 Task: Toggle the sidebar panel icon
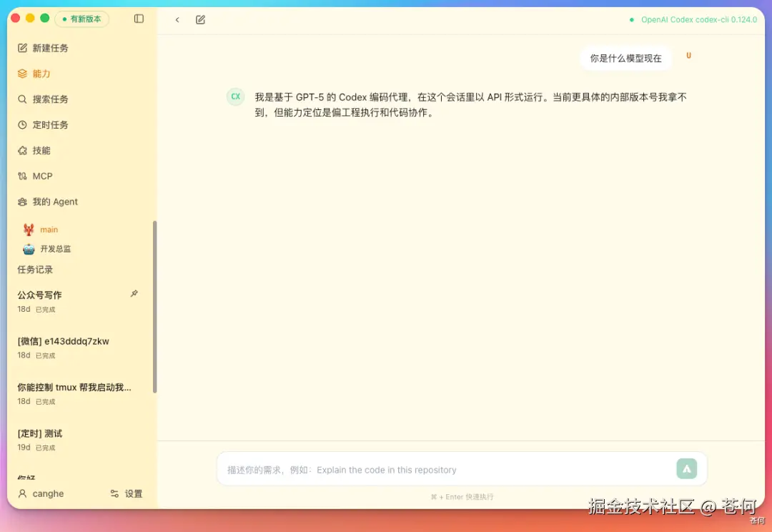pos(139,19)
